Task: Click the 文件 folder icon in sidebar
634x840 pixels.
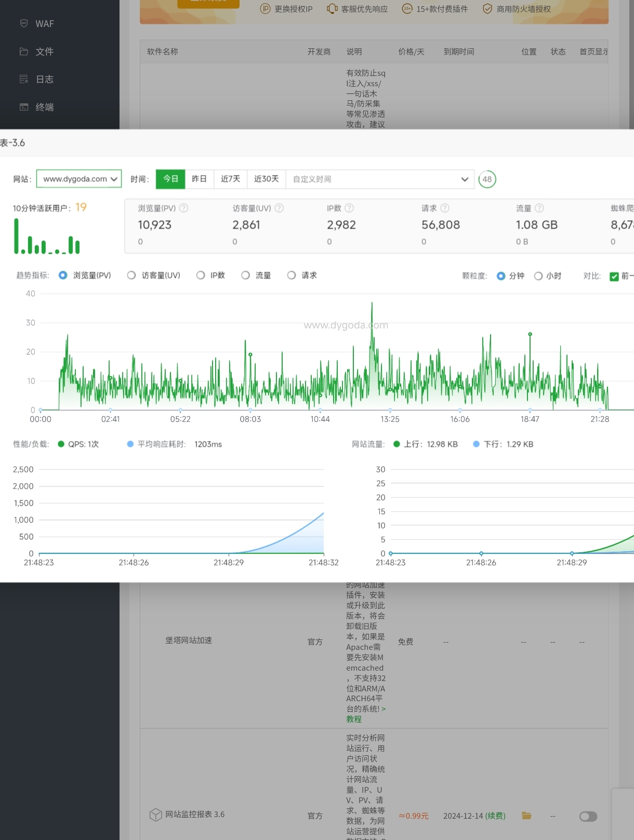Action: click(24, 51)
